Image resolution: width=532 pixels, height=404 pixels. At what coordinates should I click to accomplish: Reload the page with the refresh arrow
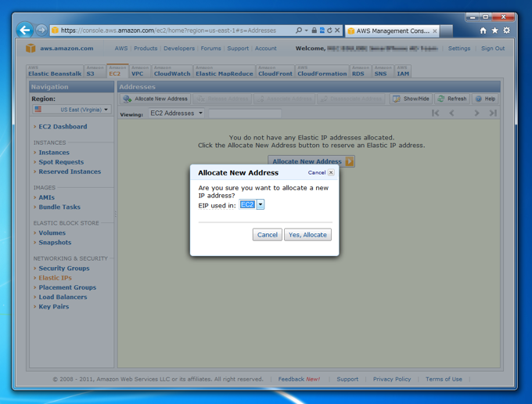coord(329,31)
